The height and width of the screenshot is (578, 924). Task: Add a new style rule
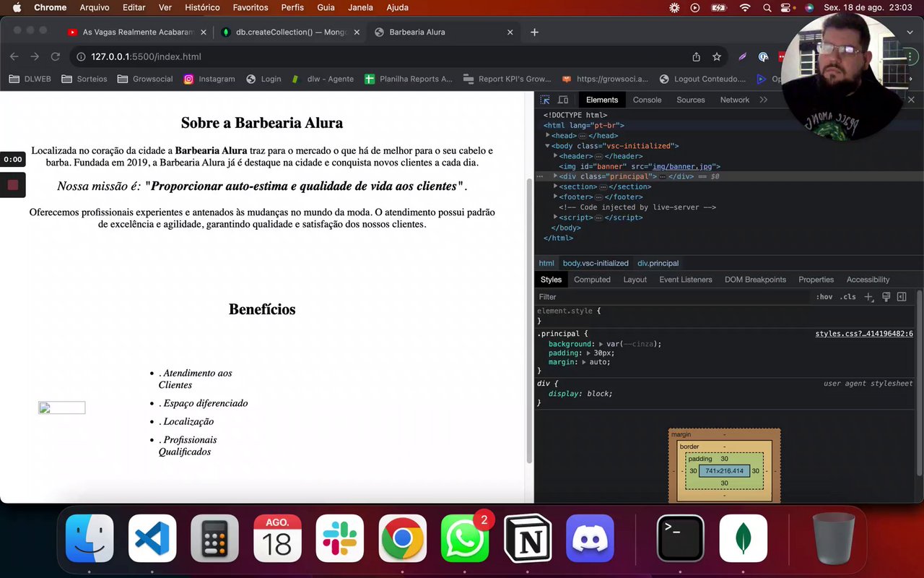(868, 297)
